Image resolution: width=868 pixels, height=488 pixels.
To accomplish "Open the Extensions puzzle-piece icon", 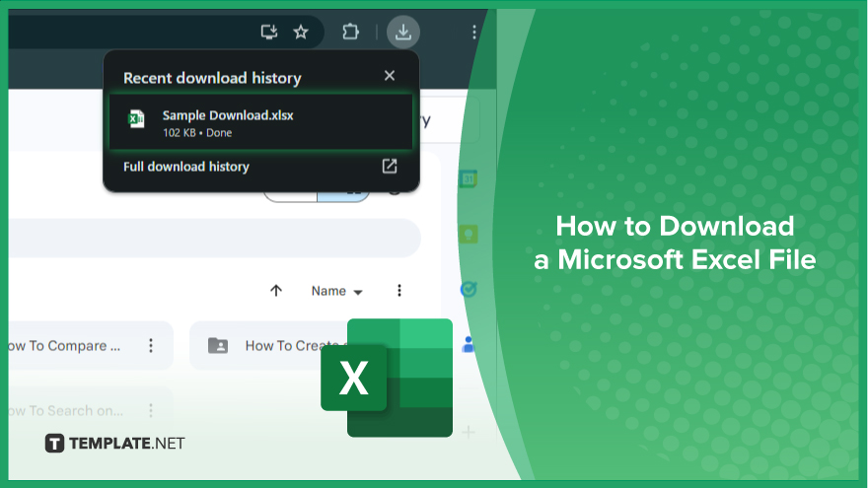I will (350, 33).
